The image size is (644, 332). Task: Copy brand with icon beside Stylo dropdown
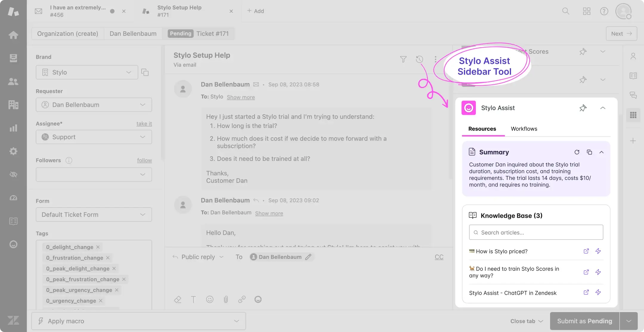tap(145, 72)
